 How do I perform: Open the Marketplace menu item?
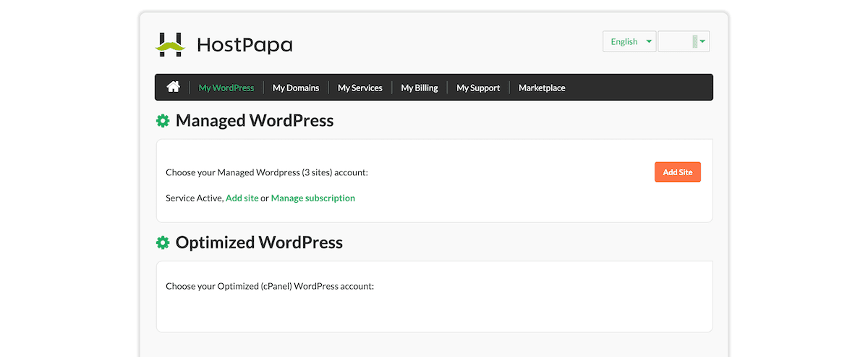click(542, 88)
